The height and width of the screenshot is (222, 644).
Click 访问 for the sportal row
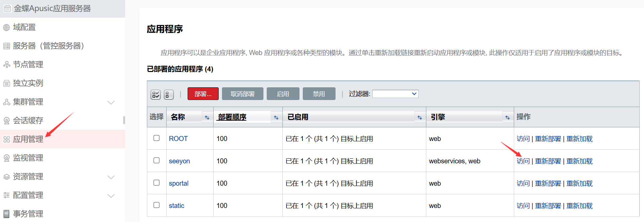coord(523,183)
